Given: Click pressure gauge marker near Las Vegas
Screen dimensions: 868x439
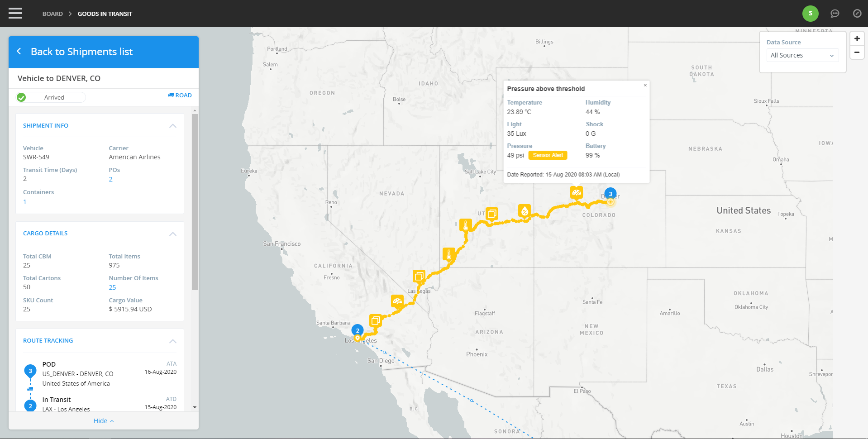Looking at the screenshot, I should pyautogui.click(x=397, y=301).
